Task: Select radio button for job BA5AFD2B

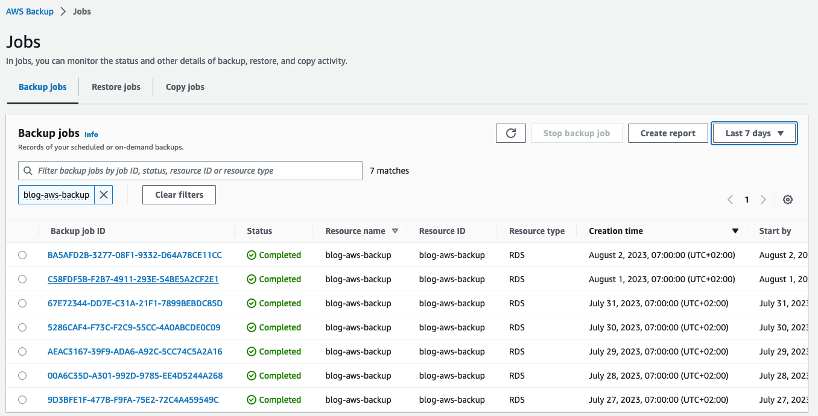Action: click(x=23, y=255)
